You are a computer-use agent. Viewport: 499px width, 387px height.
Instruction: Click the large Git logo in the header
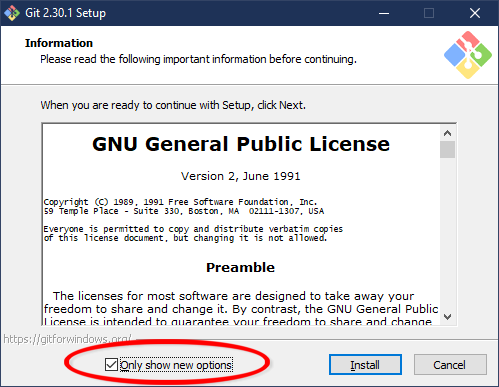click(468, 55)
